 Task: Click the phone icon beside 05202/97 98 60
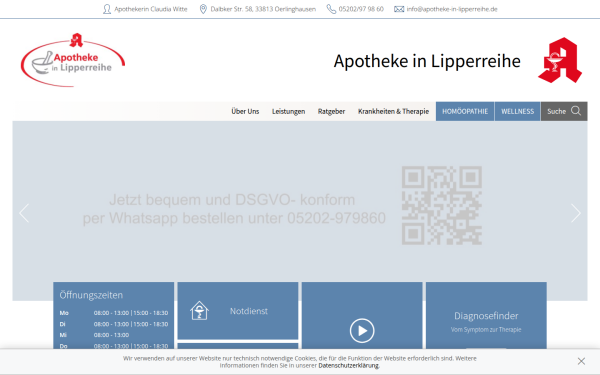pos(331,9)
